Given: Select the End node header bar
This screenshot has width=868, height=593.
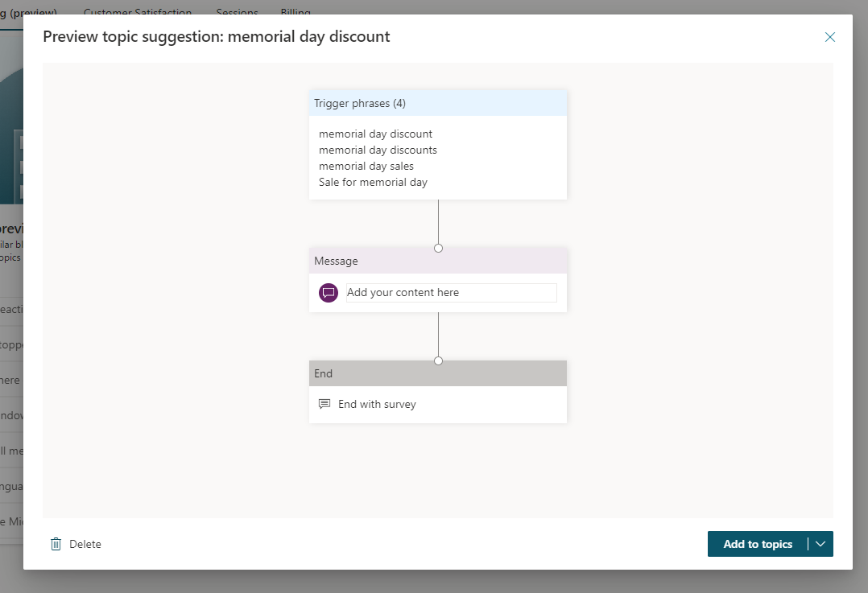Looking at the screenshot, I should pos(438,373).
